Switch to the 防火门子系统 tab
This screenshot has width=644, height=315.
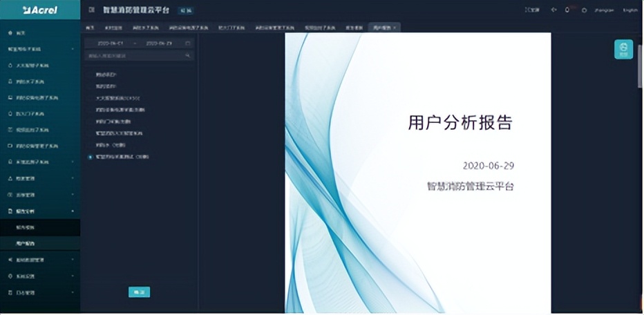pos(231,28)
